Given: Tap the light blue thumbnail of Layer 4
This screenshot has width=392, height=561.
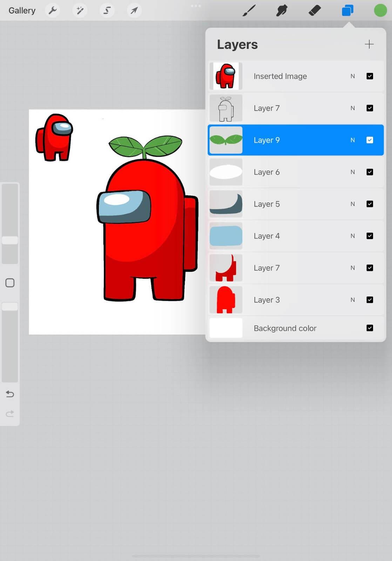Looking at the screenshot, I should point(226,236).
